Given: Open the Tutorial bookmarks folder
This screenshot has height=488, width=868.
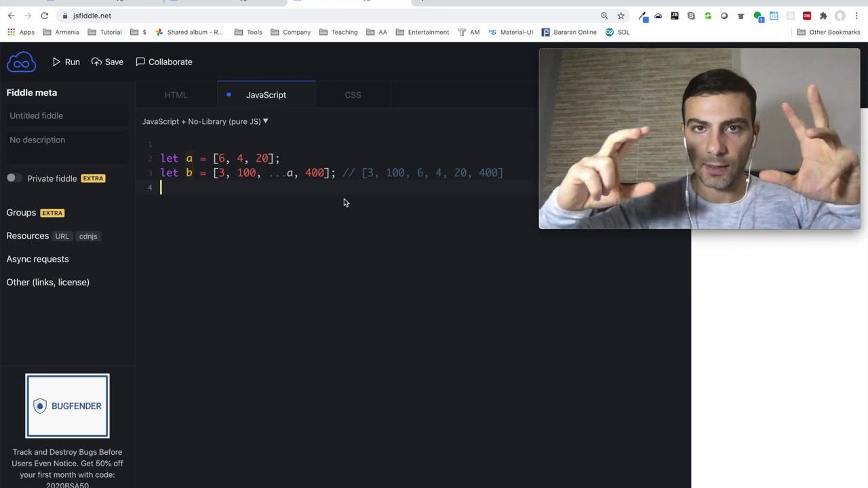Looking at the screenshot, I should pyautogui.click(x=105, y=32).
